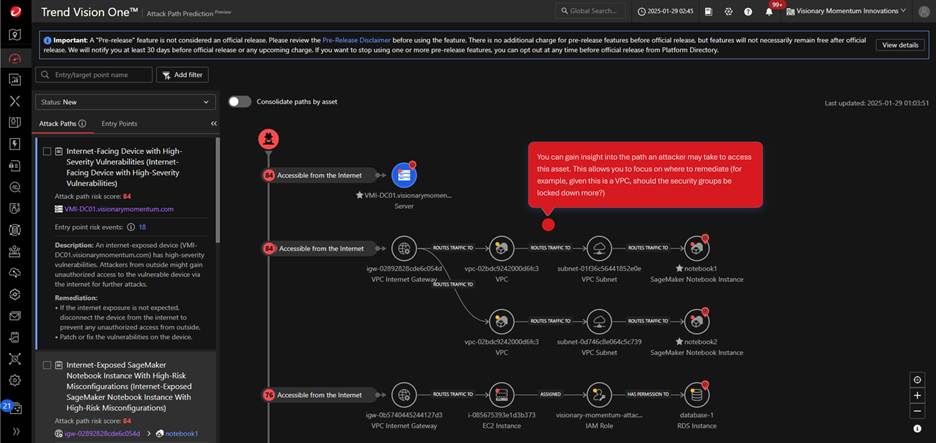Open the notifications bell icon
Screen dimensions: 936x443
769,11
